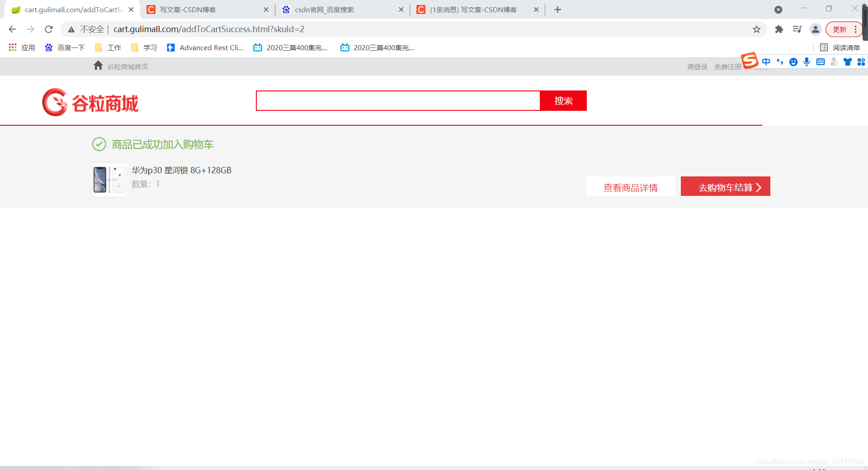
Task: Open the 百度一下 bookmark
Action: pos(65,47)
